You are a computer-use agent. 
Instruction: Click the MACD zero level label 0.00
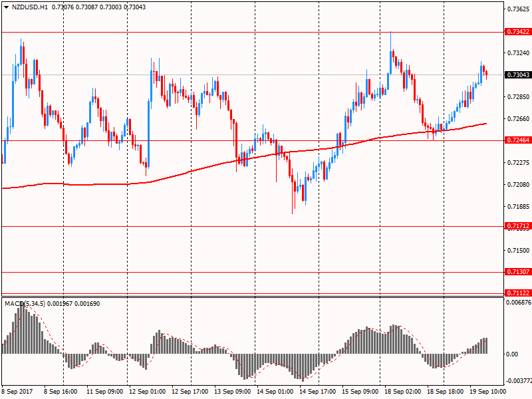coord(512,354)
